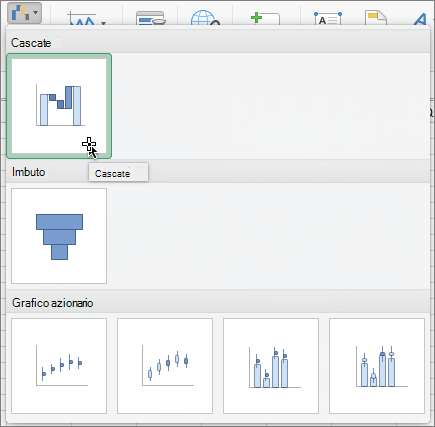Click the Cascate tooltip label
The height and width of the screenshot is (427, 435).
click(112, 174)
